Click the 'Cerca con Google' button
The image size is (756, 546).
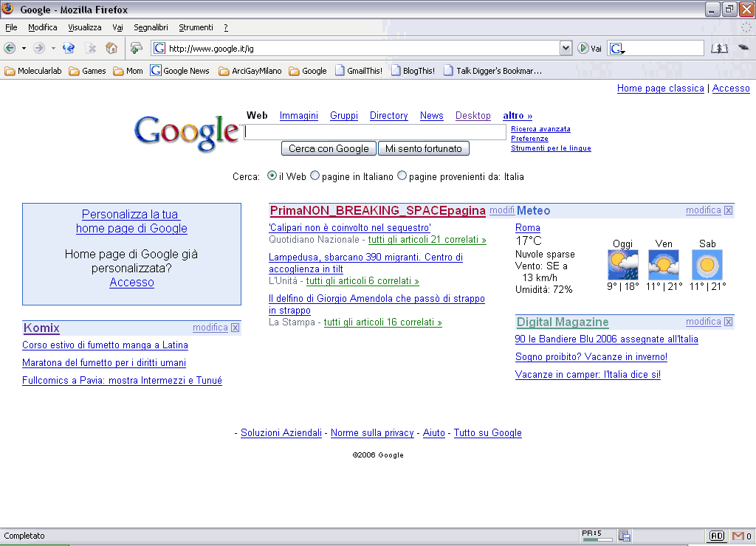point(329,148)
